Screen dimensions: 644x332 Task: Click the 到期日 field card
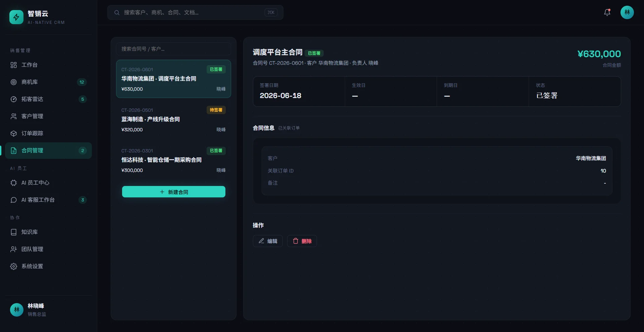pyautogui.click(x=483, y=91)
